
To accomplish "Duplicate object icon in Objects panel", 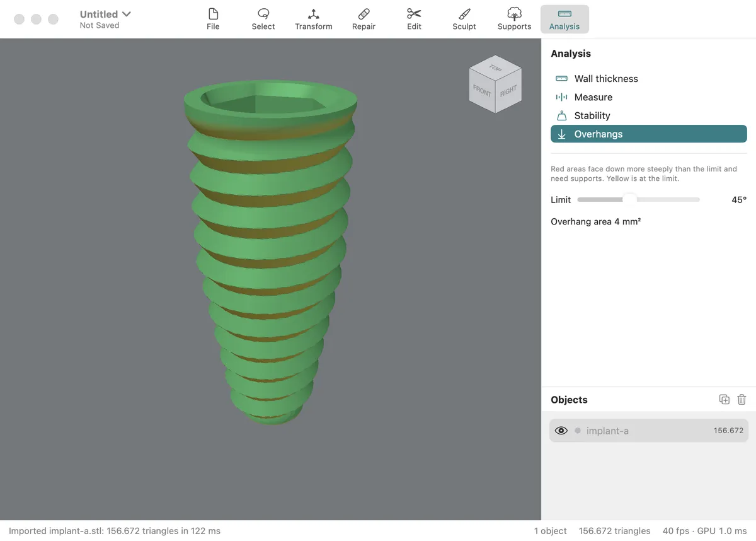I will [724, 399].
